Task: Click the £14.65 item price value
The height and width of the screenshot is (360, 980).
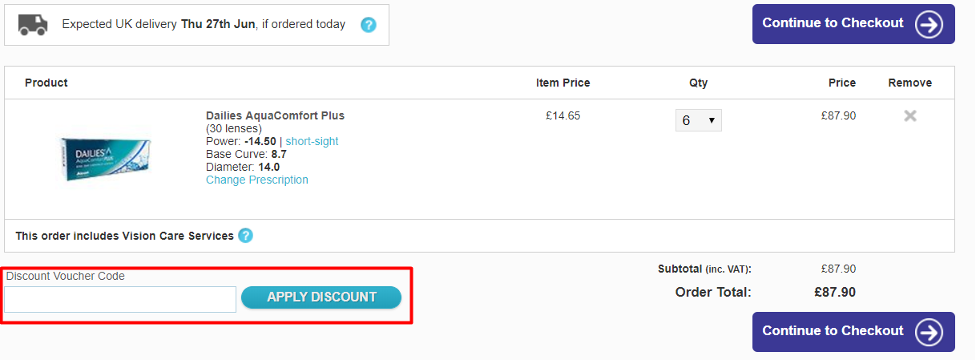Action: (563, 115)
